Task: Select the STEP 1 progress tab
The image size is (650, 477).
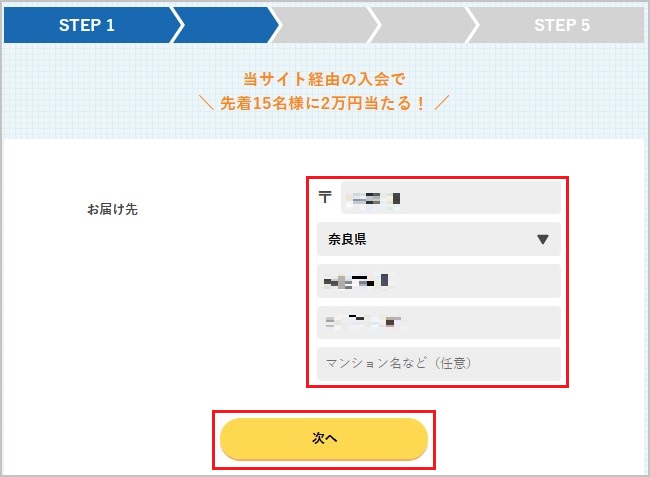Action: [x=87, y=25]
